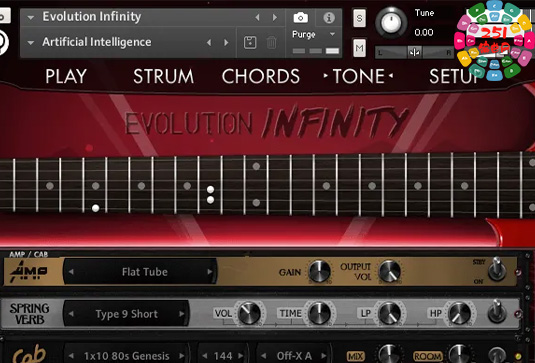Save the snapshot with floppy icon
The height and width of the screenshot is (363, 535).
click(250, 43)
